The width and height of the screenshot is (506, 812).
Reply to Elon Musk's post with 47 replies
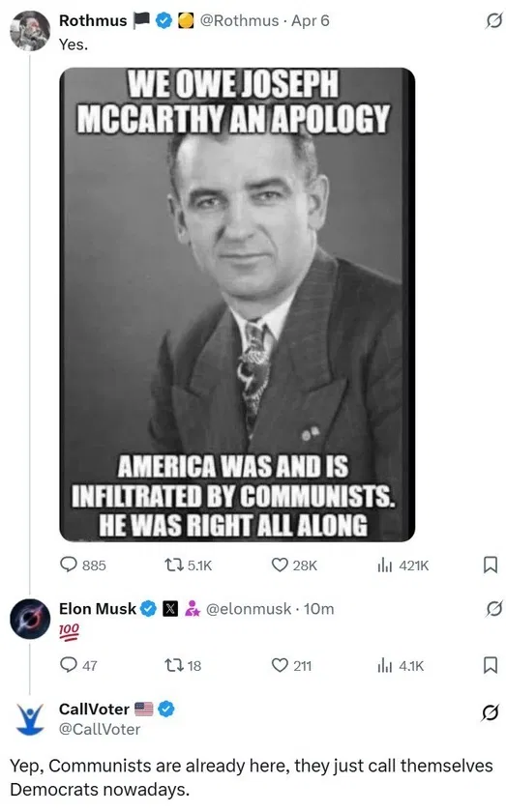(x=78, y=665)
